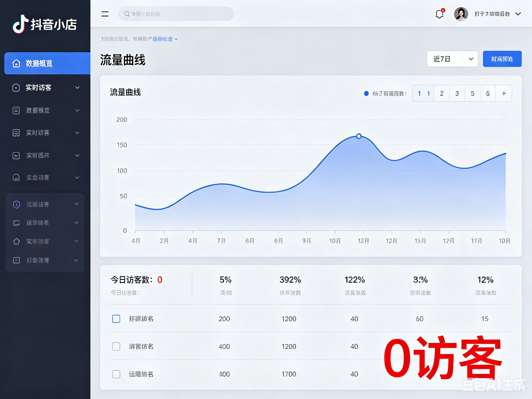
Task: Open the 近7日 dropdown
Action: (x=452, y=59)
